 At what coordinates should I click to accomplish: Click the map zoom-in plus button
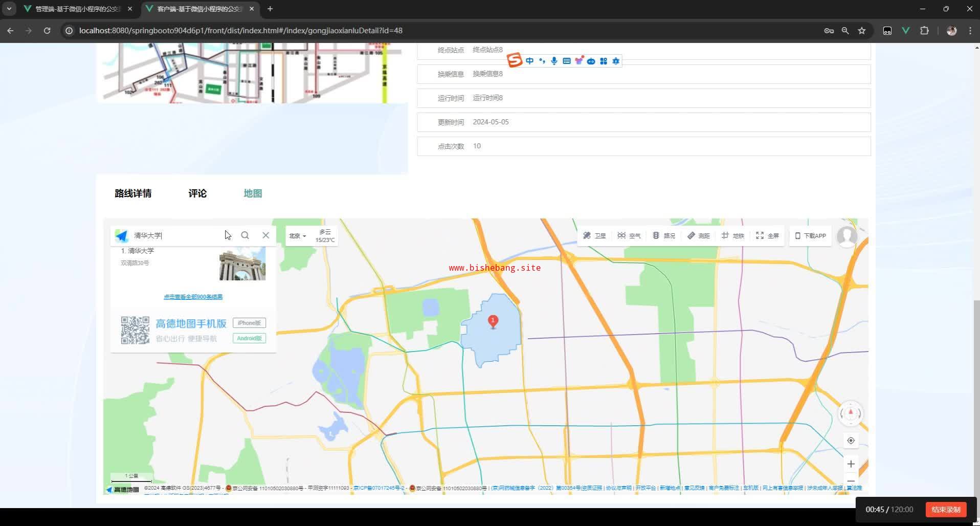coord(851,464)
